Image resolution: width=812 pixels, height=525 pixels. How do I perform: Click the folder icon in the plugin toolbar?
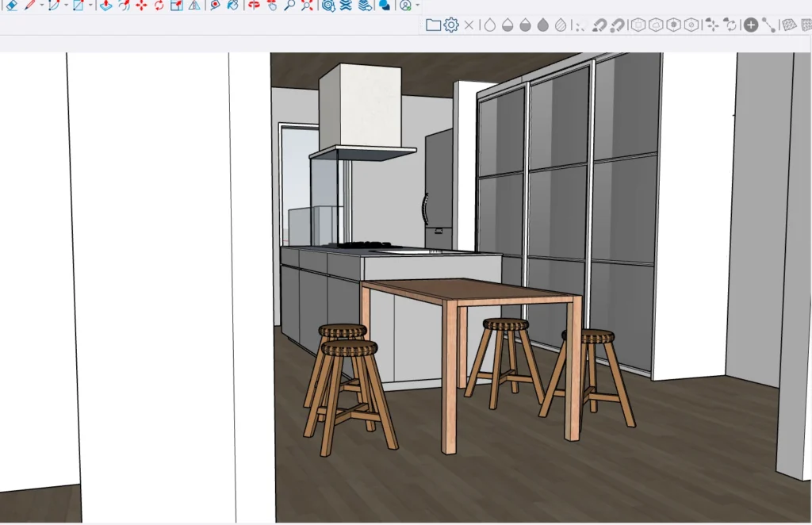pyautogui.click(x=433, y=25)
